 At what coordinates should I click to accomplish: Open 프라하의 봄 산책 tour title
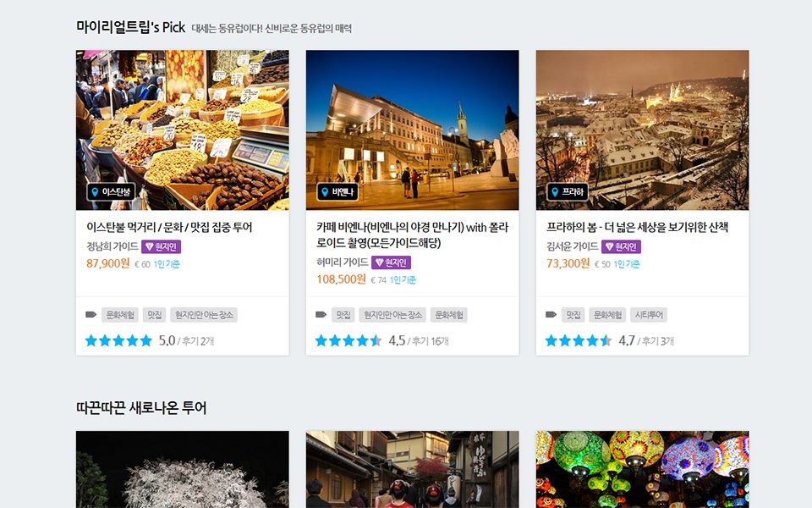click(x=637, y=227)
